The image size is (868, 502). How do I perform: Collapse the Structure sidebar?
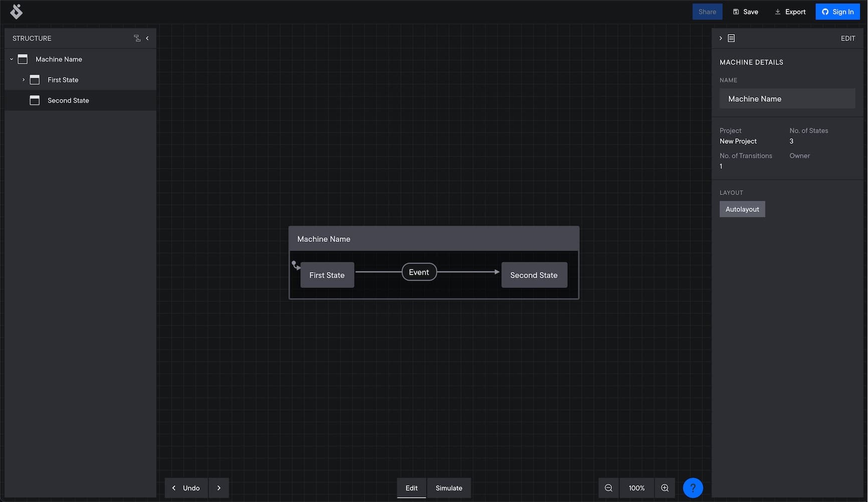point(147,38)
